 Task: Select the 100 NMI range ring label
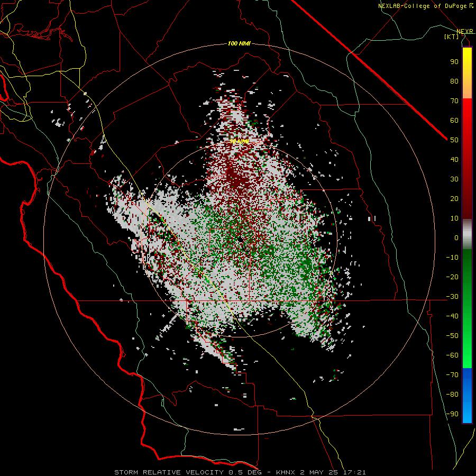pos(239,44)
